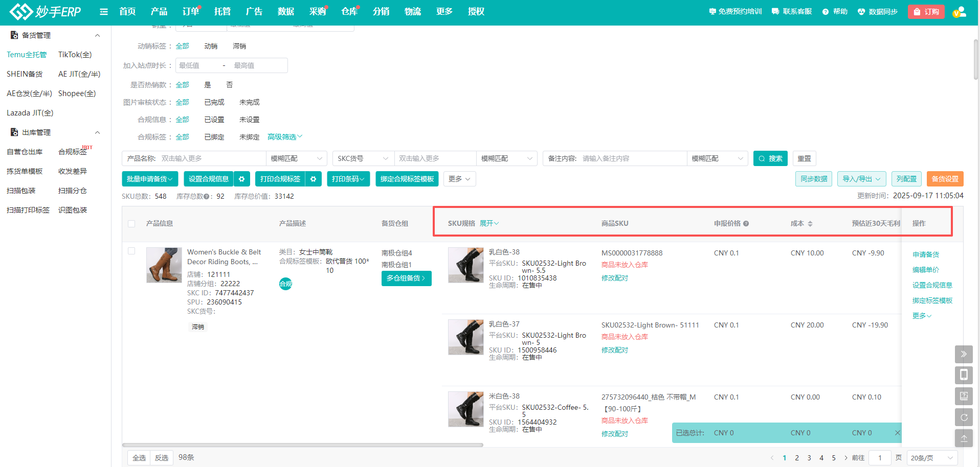
Task: Expand the 高级筛选 advanced filters
Action: [285, 137]
